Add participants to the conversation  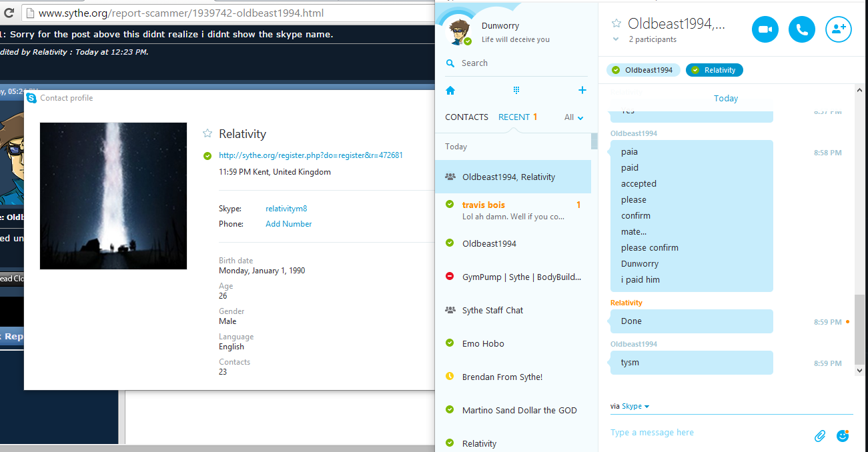click(x=839, y=29)
